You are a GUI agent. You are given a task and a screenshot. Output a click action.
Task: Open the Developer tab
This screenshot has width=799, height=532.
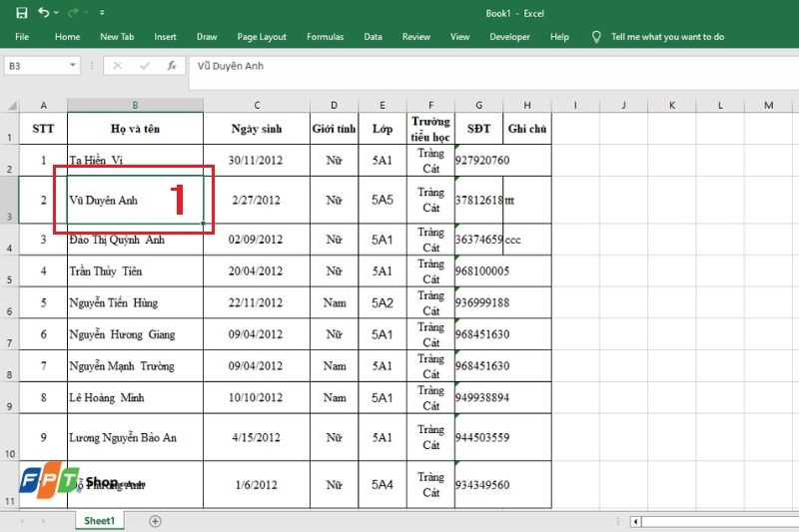(x=509, y=37)
